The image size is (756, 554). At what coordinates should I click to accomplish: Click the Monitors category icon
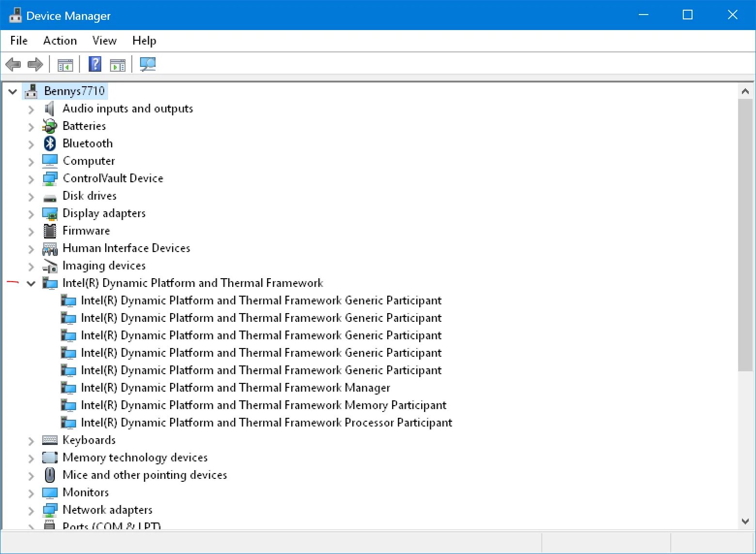pos(50,493)
